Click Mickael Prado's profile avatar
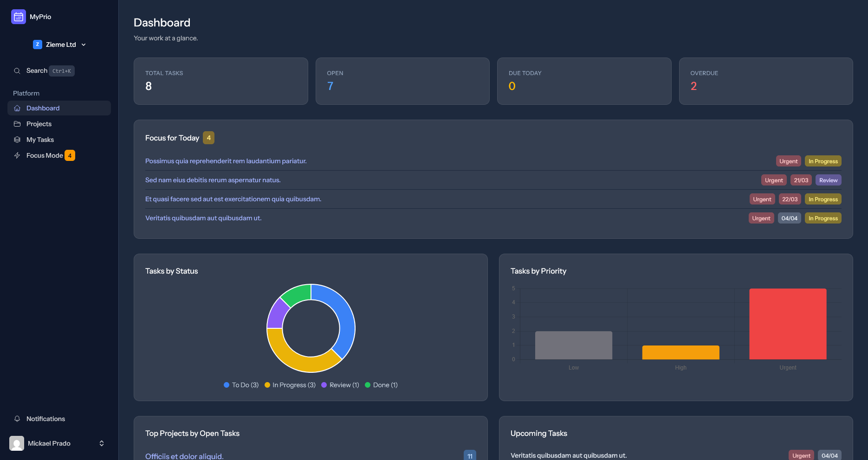The height and width of the screenshot is (460, 868). pyautogui.click(x=17, y=443)
